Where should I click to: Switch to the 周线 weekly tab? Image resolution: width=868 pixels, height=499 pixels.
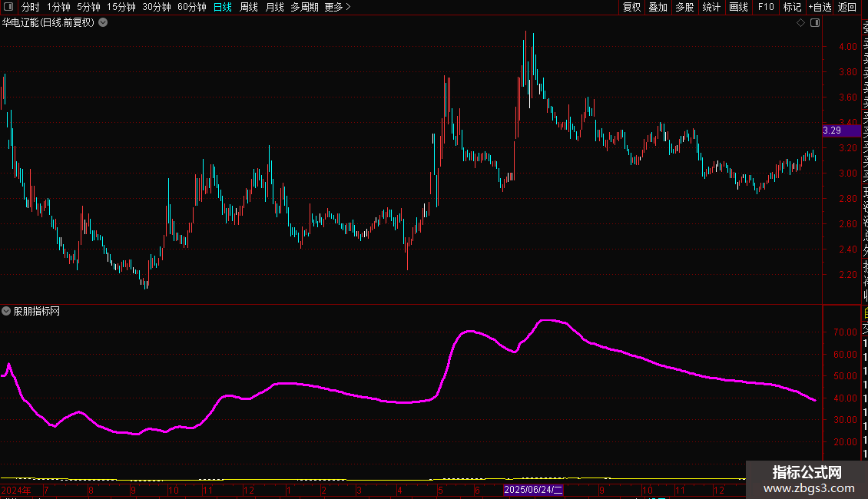click(249, 7)
